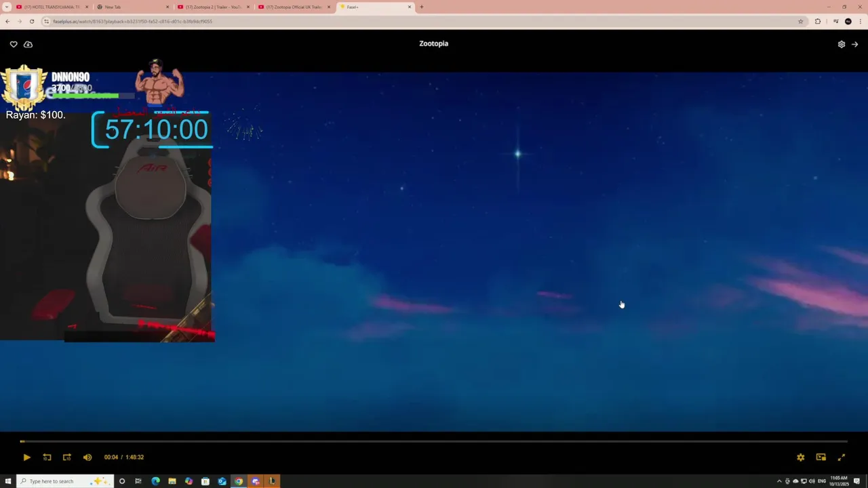Open Cortana circle icon on taskbar
The width and height of the screenshot is (868, 488).
coord(122,481)
